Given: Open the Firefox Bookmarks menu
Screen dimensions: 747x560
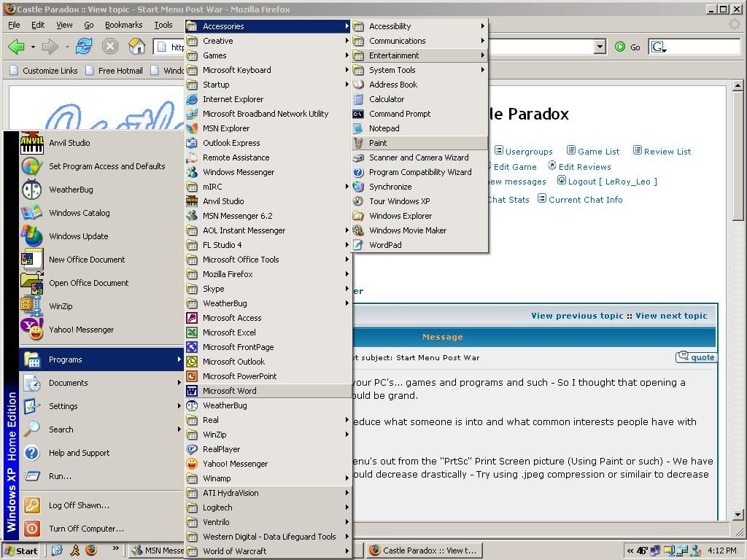Looking at the screenshot, I should tap(124, 25).
